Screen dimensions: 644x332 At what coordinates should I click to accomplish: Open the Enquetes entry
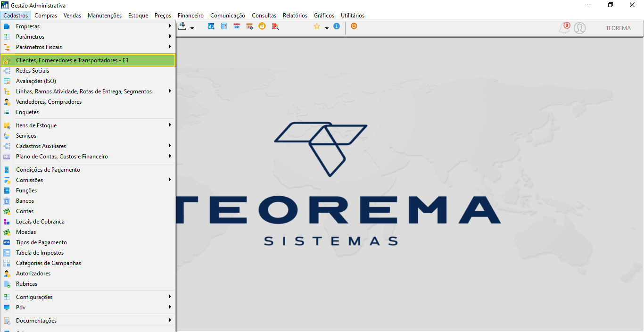[88, 112]
